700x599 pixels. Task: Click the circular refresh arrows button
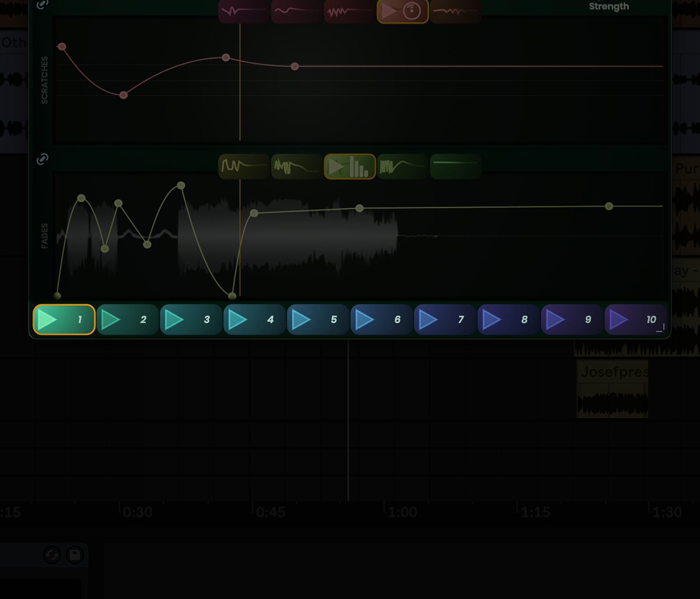click(52, 554)
